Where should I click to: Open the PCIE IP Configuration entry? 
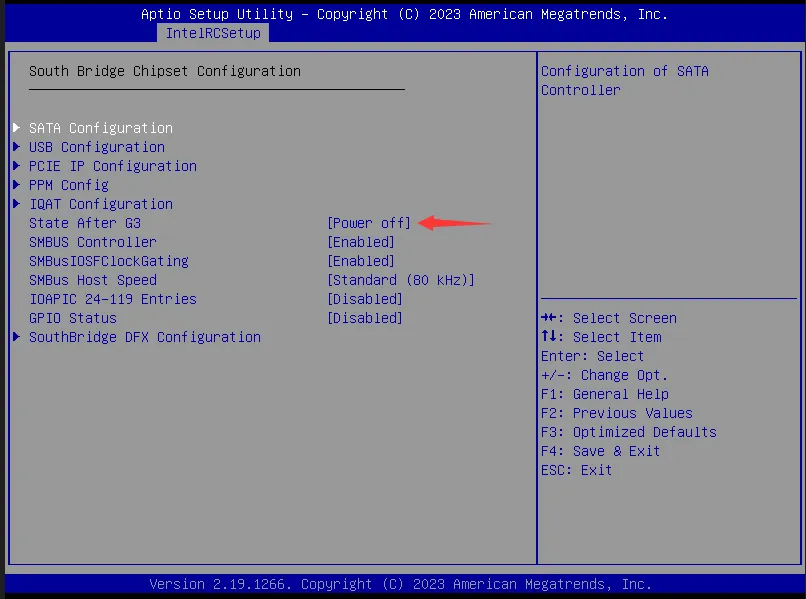(112, 166)
